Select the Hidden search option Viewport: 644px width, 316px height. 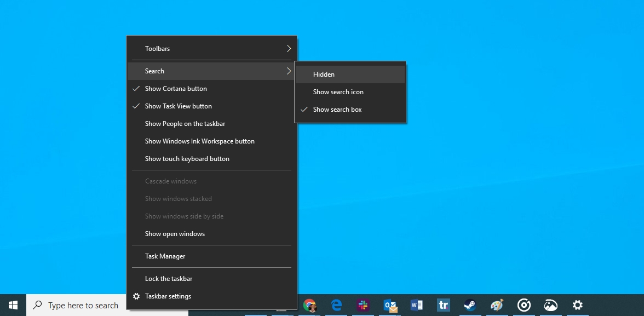coord(324,74)
